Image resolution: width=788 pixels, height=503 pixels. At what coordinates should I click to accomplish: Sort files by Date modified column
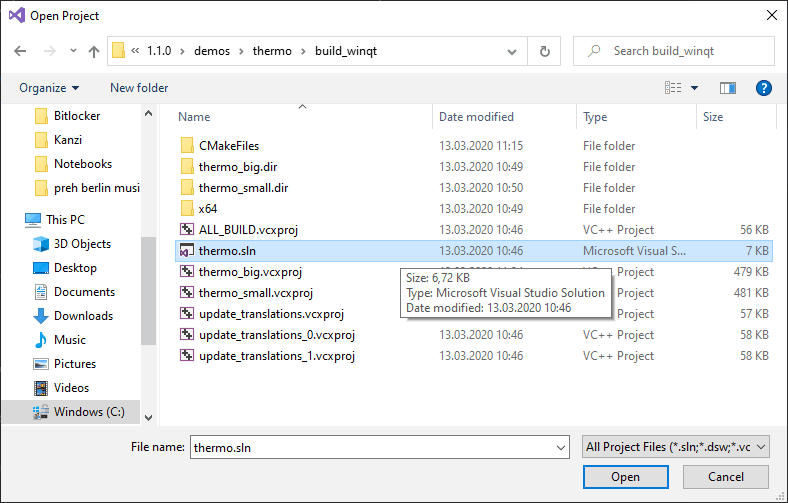point(476,117)
